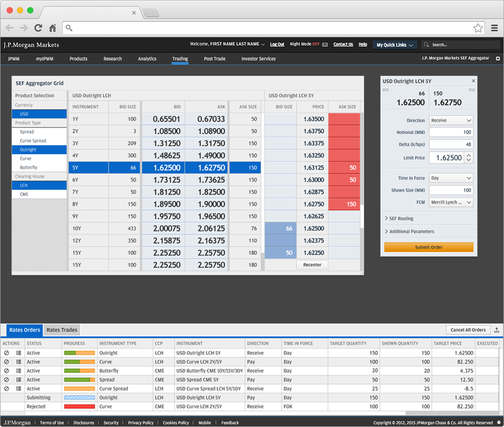
Task: Switch to Rates Trades tab
Action: coord(62,330)
